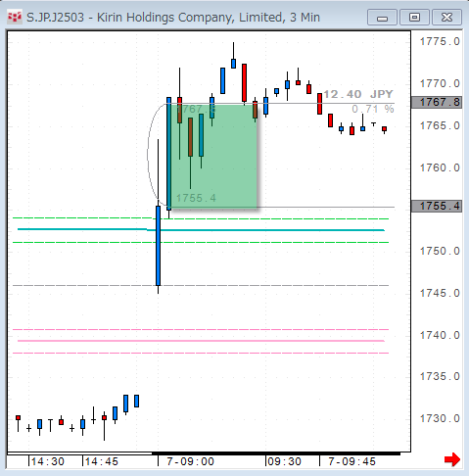The image size is (469, 476).
Task: Click the highest blue candle near 1775
Action: coord(233,64)
